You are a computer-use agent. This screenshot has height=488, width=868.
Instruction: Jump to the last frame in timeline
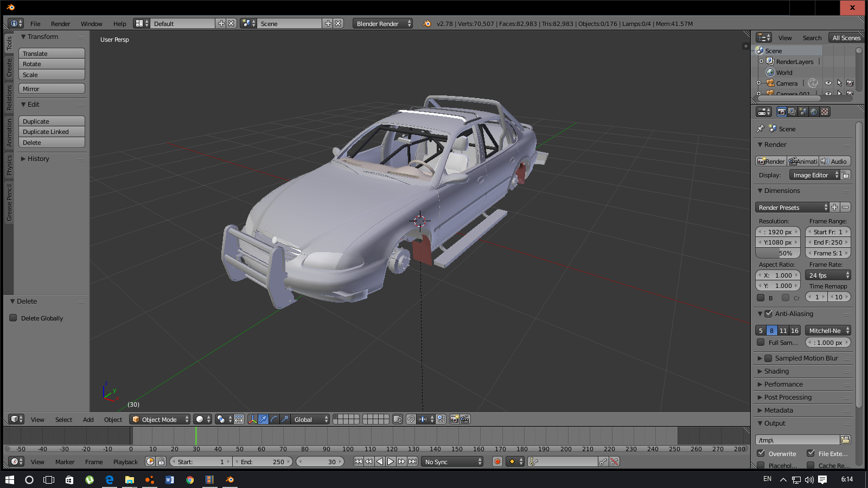click(412, 461)
